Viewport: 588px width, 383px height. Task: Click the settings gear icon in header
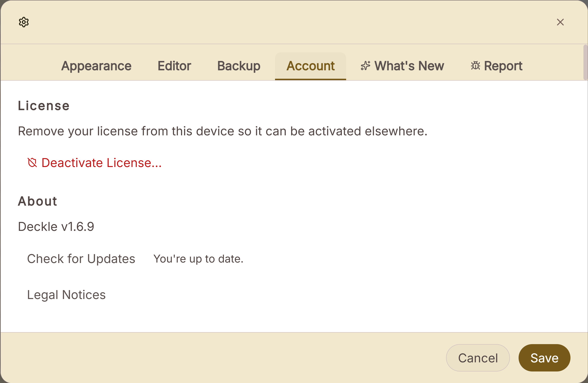(24, 22)
